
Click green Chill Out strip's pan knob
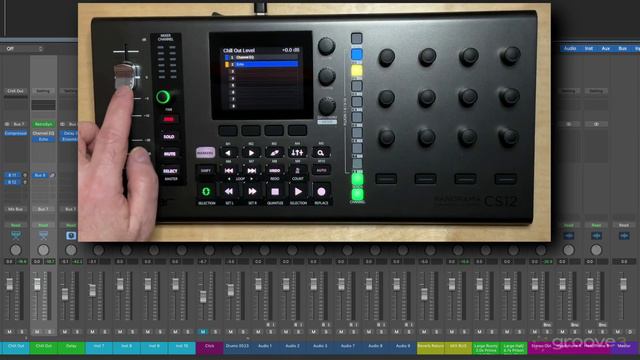pyautogui.click(x=43, y=250)
